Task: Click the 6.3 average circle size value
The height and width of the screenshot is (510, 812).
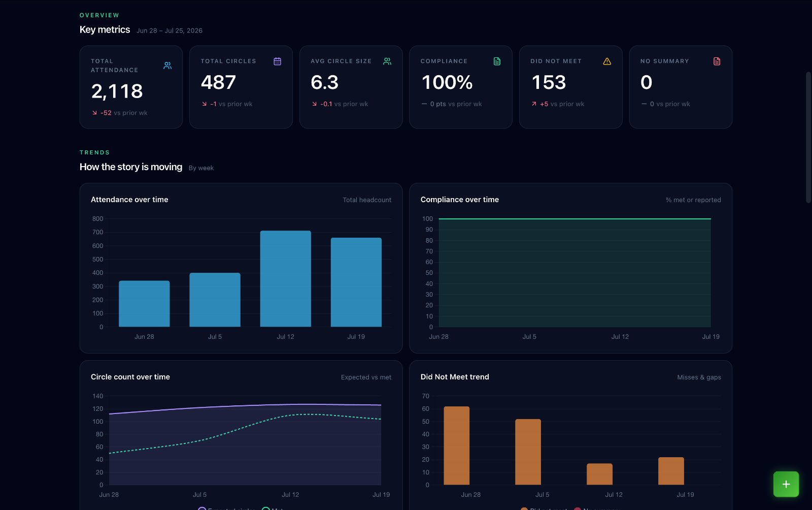Action: click(x=325, y=82)
